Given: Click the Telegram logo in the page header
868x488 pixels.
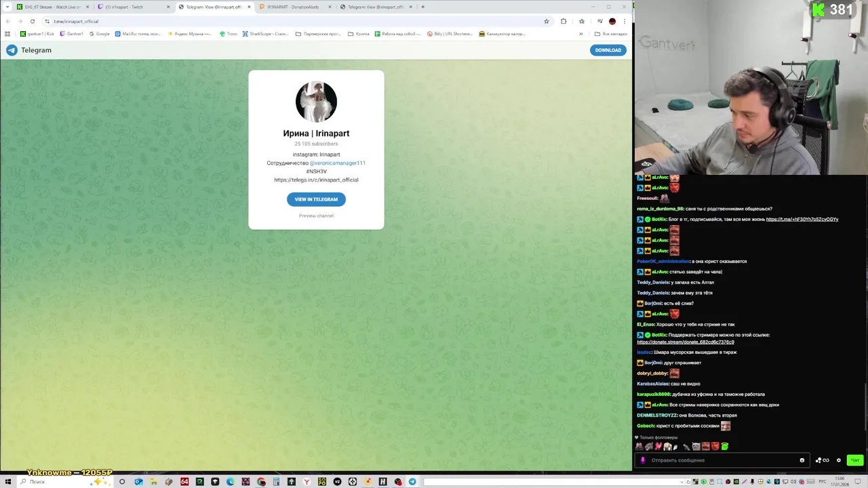Looking at the screenshot, I should click(12, 50).
